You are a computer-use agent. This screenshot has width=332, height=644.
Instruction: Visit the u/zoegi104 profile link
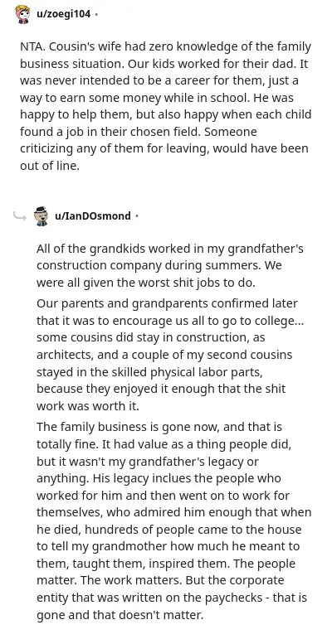click(x=64, y=14)
